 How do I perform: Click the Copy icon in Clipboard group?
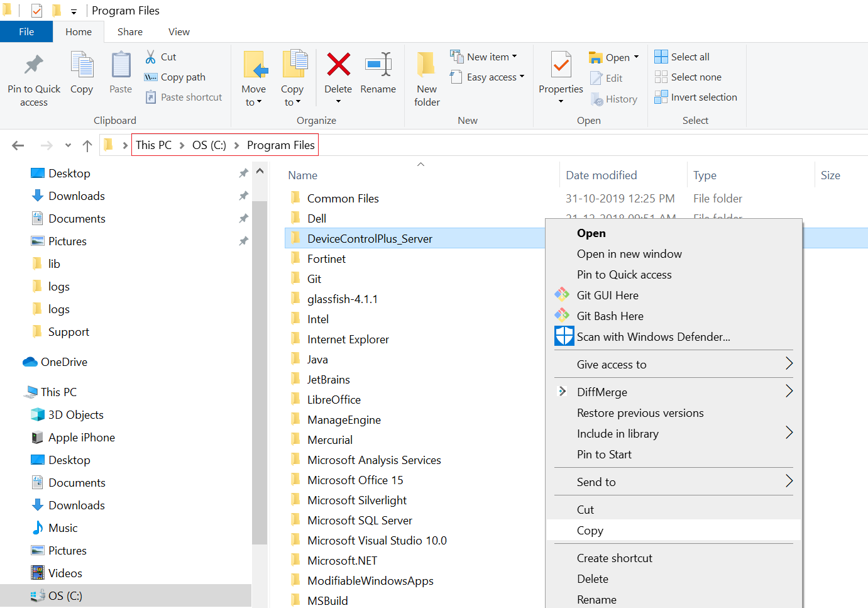(x=82, y=65)
